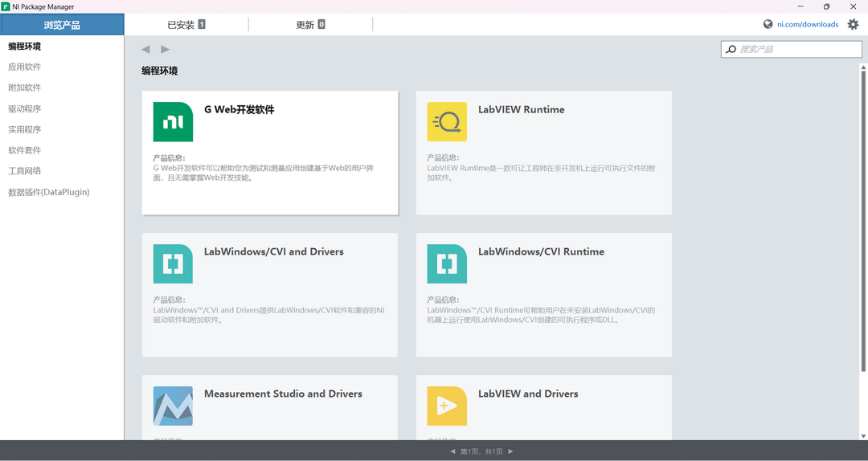Go back using the left navigation arrow
The height and width of the screenshot is (461, 868).
(145, 49)
